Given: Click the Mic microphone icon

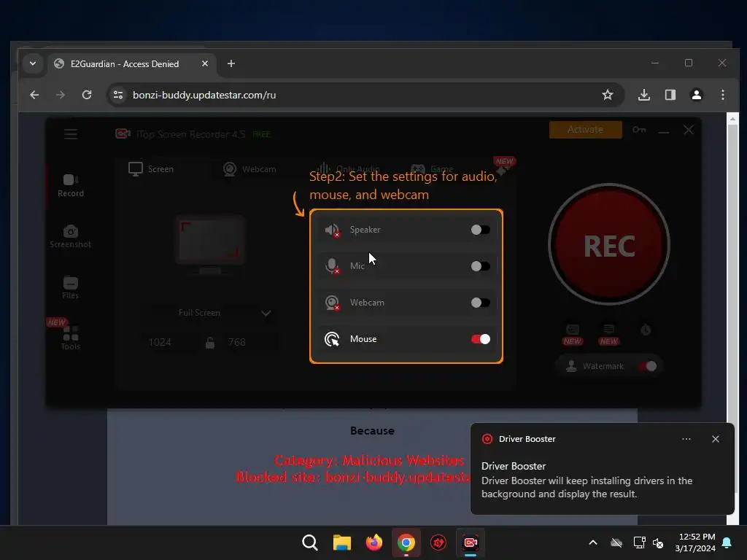Looking at the screenshot, I should pyautogui.click(x=332, y=266).
